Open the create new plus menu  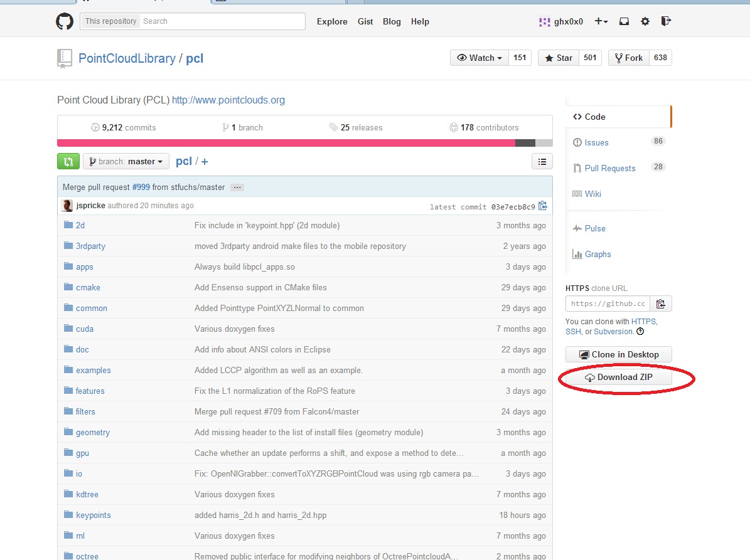(601, 21)
